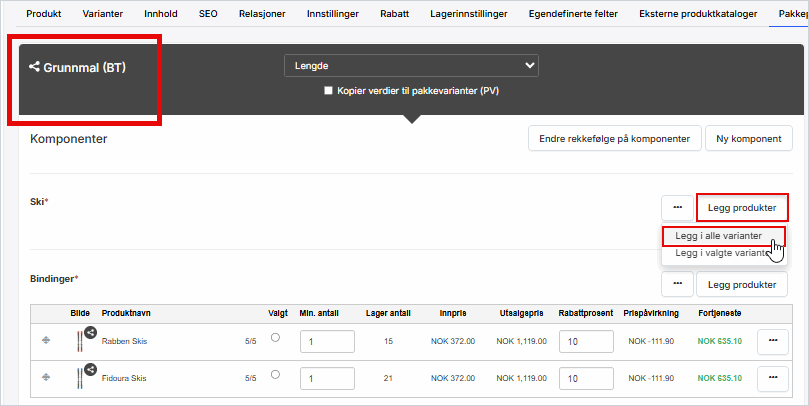809x406 pixels.
Task: Click drag handle icon for Fidoura Skis row
Action: click(x=45, y=378)
